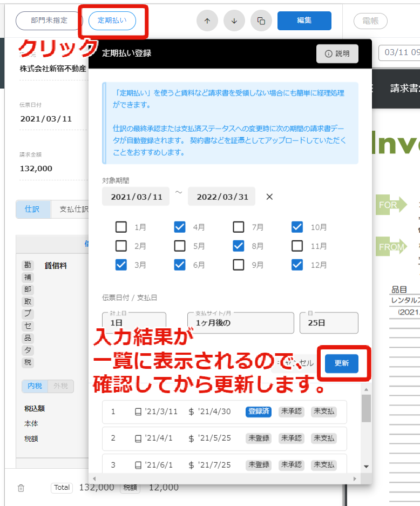Select the 内税 toggle option
The height and width of the screenshot is (506, 420).
click(35, 386)
